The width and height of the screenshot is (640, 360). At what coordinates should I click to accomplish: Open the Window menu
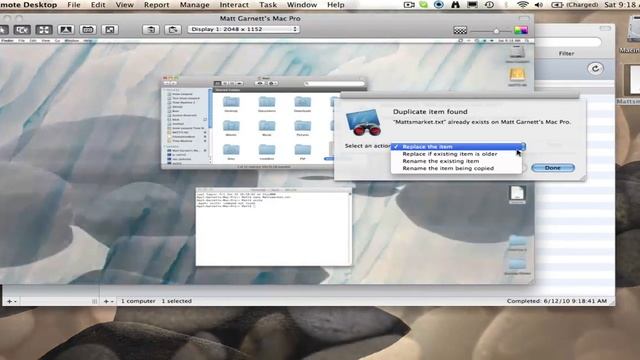(302, 5)
